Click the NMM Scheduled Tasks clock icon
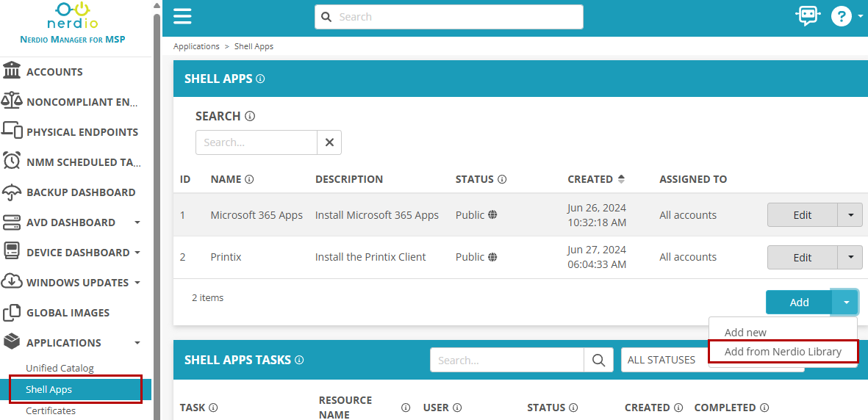 [12, 162]
